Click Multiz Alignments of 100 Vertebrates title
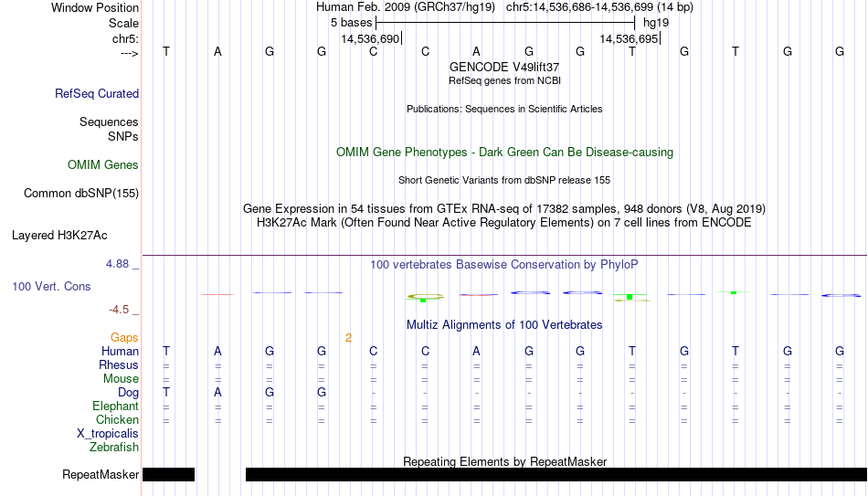The image size is (868, 496). [504, 325]
